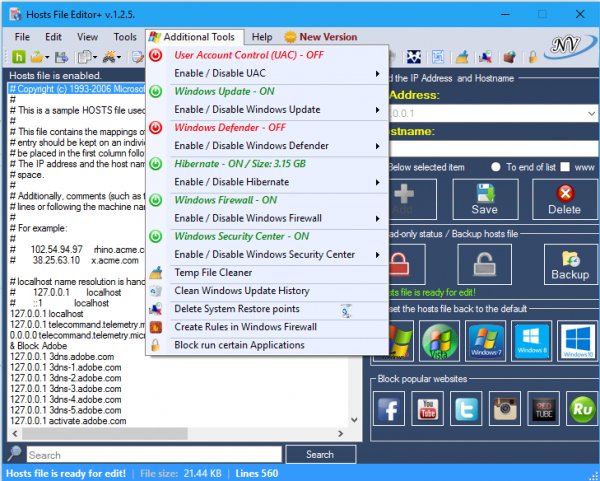Choose Temp File Cleaner from menu
The height and width of the screenshot is (481, 600).
(268, 273)
